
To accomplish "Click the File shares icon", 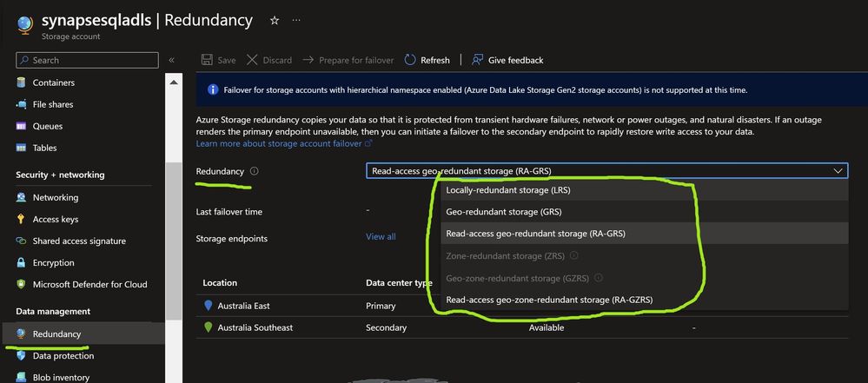I will (21, 104).
